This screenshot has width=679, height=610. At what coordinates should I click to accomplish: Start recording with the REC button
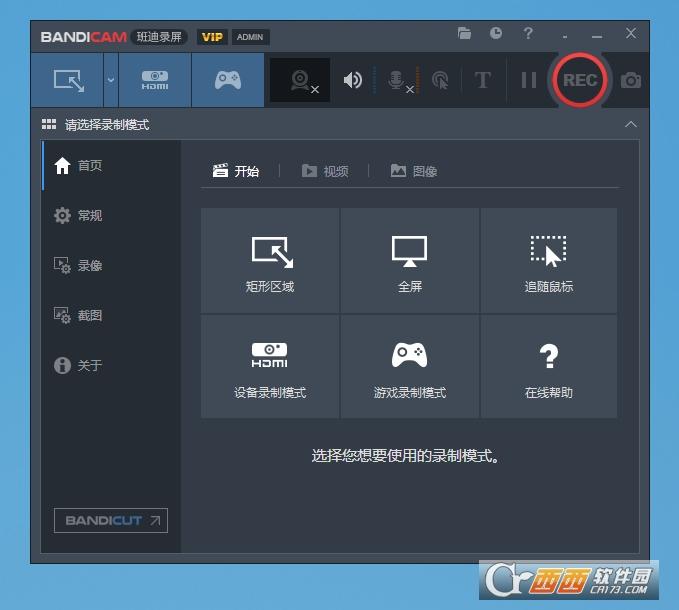pos(580,80)
